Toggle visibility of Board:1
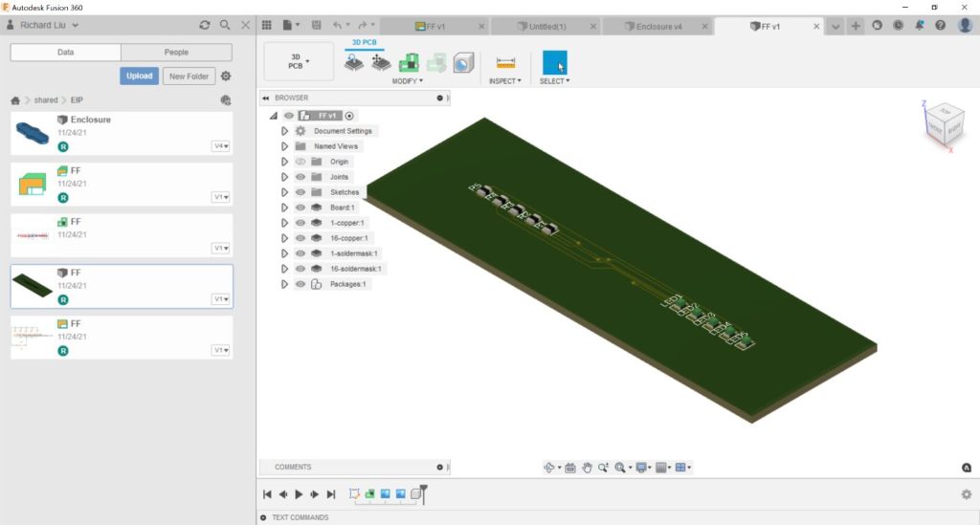The image size is (980, 525). pos(301,208)
